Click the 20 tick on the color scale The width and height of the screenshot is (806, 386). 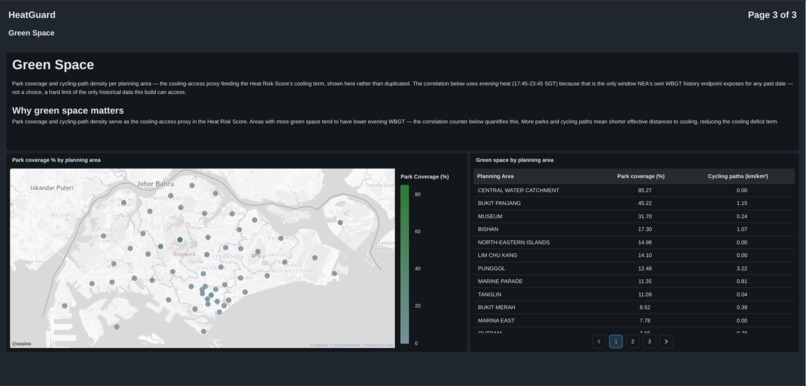coord(418,306)
